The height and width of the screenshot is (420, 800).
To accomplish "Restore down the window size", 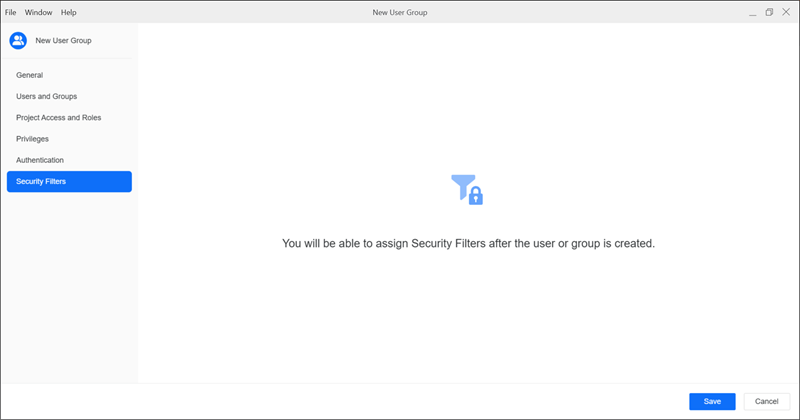I will [x=769, y=12].
